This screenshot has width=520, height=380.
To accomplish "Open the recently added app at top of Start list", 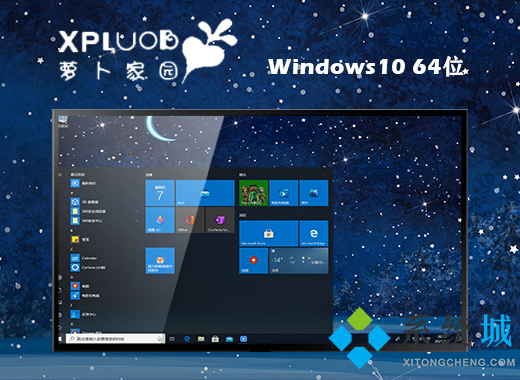I will (83, 183).
